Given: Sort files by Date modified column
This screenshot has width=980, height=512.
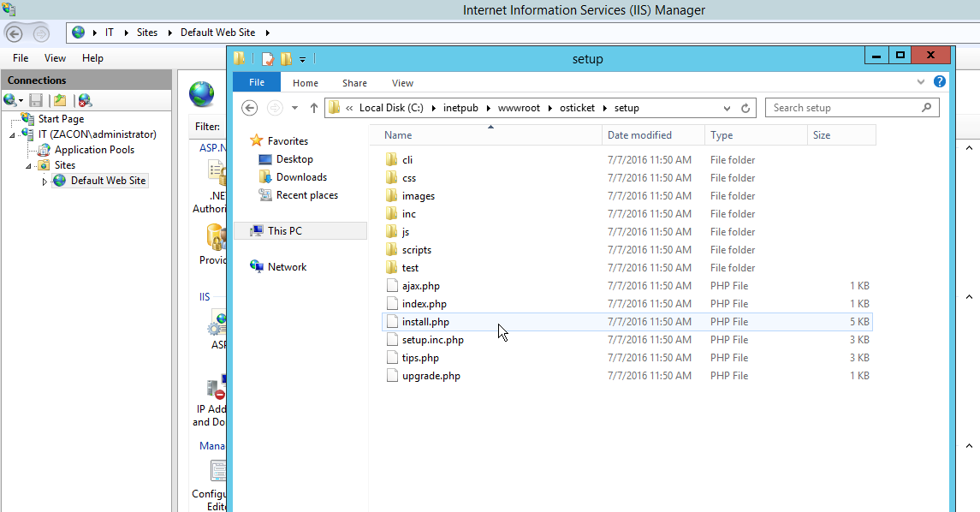Looking at the screenshot, I should (x=654, y=135).
